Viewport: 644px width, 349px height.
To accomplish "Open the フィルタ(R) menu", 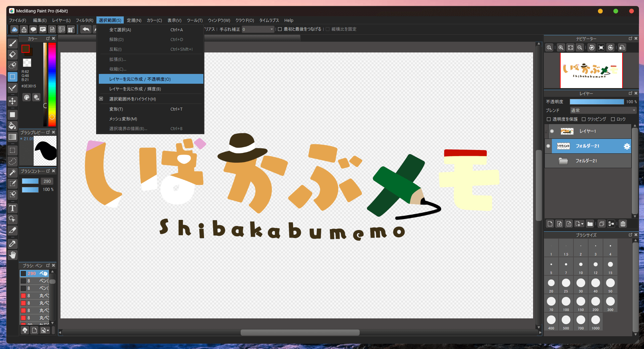I will point(84,21).
